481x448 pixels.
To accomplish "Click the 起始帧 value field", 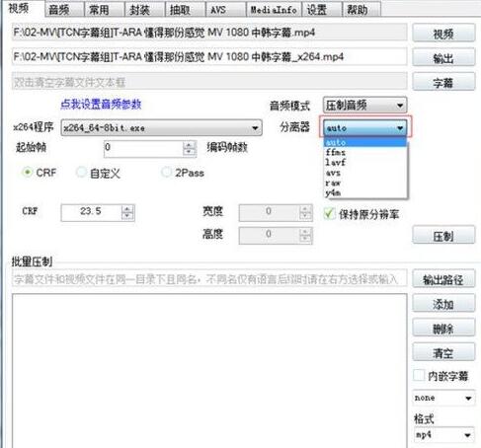I will click(x=143, y=148).
